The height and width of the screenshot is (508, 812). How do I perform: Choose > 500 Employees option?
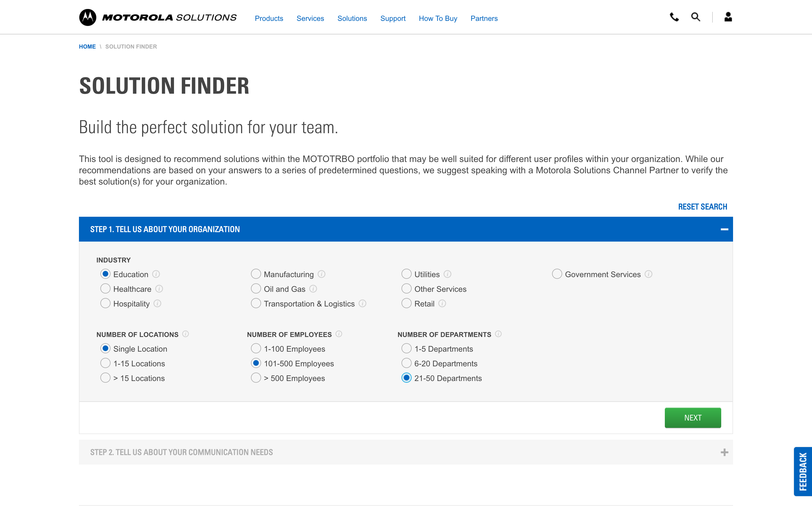(256, 378)
